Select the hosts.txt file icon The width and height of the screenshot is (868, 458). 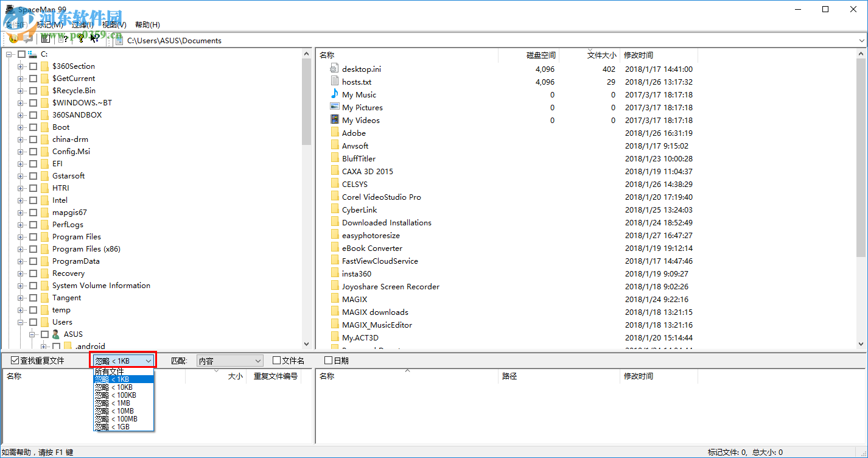click(x=334, y=82)
